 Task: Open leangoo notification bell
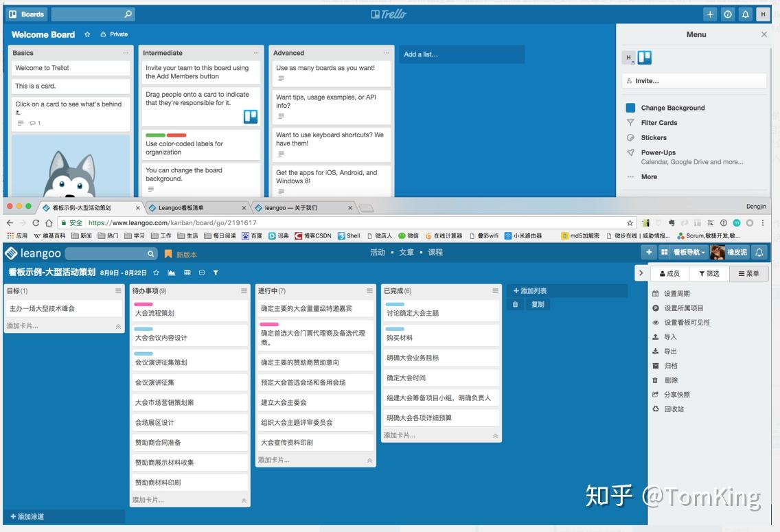click(x=759, y=252)
